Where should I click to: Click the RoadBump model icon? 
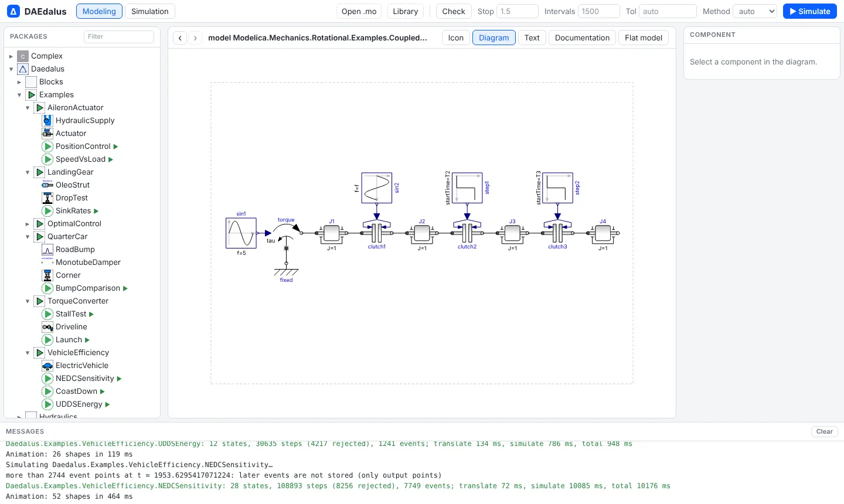[x=47, y=250]
